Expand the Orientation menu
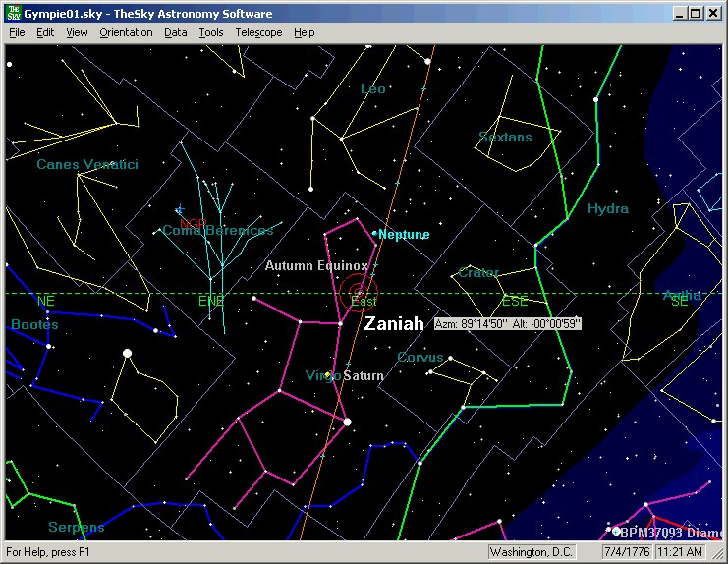Viewport: 728px width, 564px height. [126, 32]
